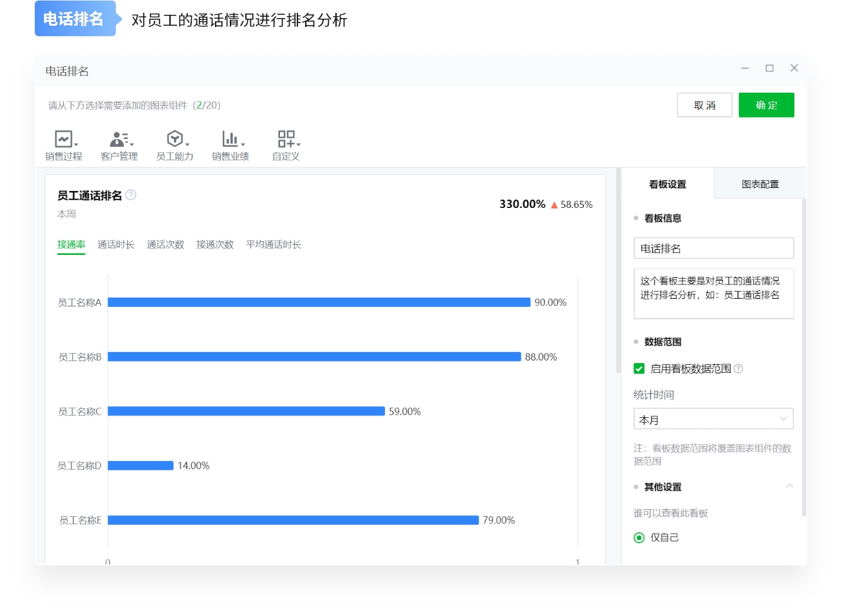The image size is (842, 616).
Task: Open the 员工能力 chart category icon
Action: 174,139
